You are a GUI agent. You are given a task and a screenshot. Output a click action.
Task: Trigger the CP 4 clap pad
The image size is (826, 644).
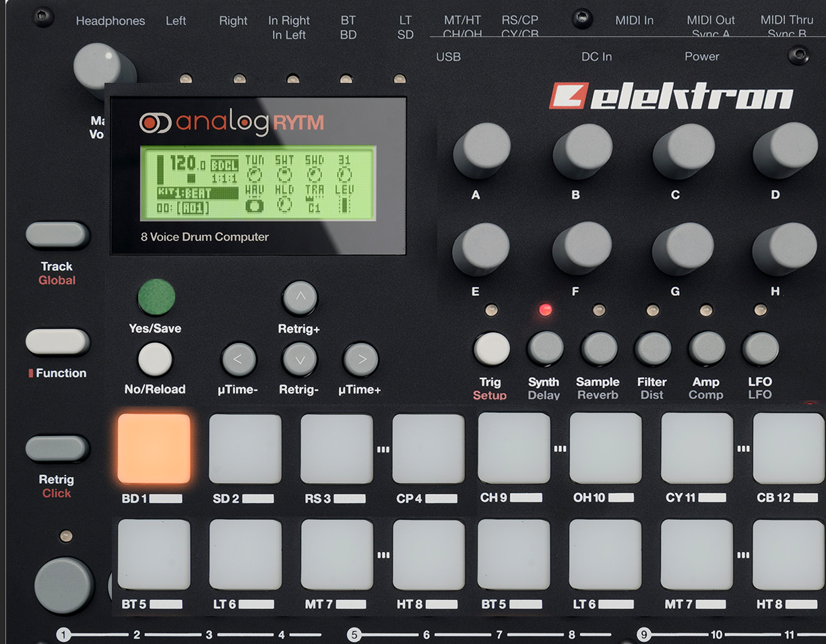pyautogui.click(x=428, y=449)
